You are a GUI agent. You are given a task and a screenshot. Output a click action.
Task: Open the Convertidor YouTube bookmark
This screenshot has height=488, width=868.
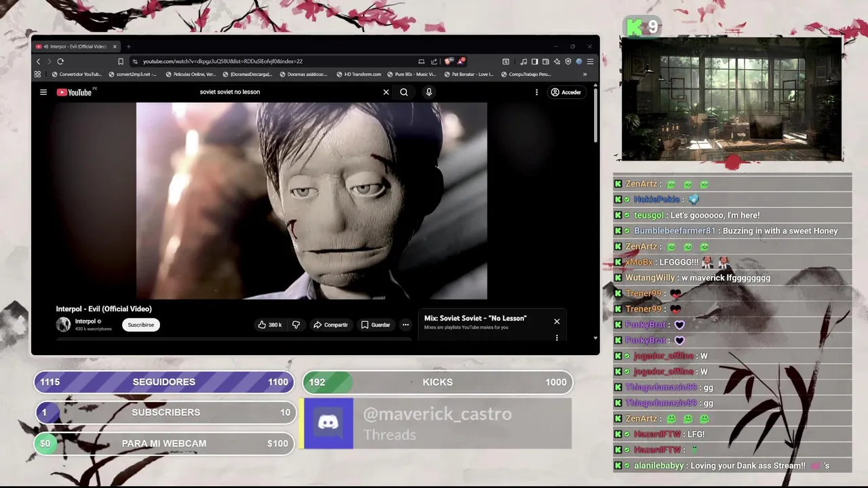pos(77,75)
